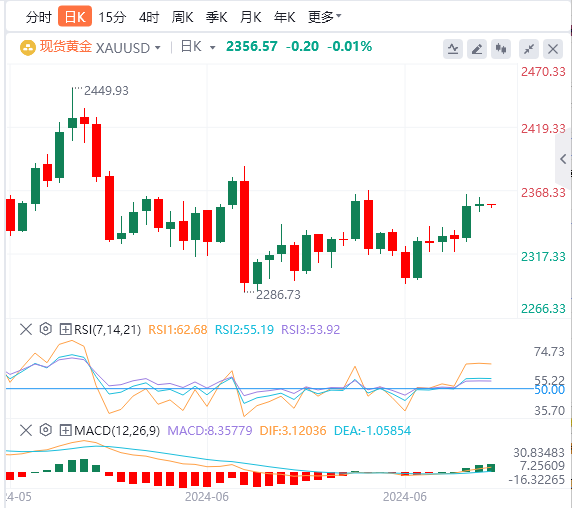Toggle the MACD plus-box expand icon
Screen dimensions: 572x508
pyautogui.click(x=65, y=431)
